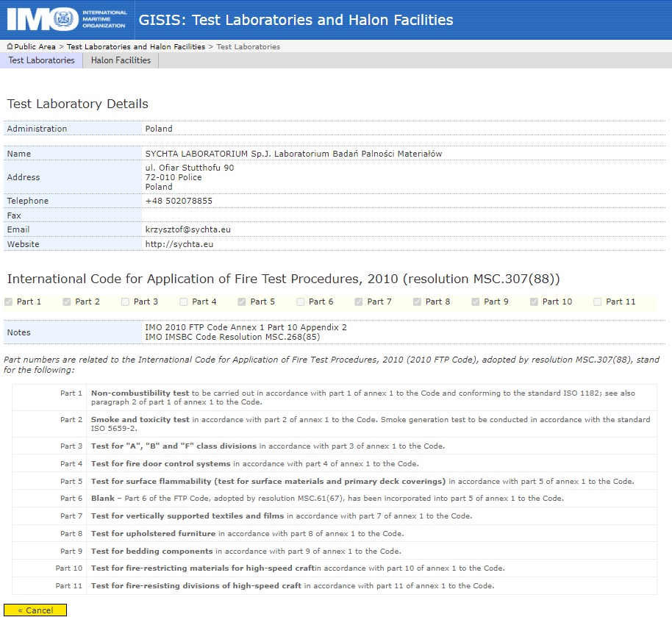Click the Non-combustibility test description
672x617 pixels.
pos(363,397)
